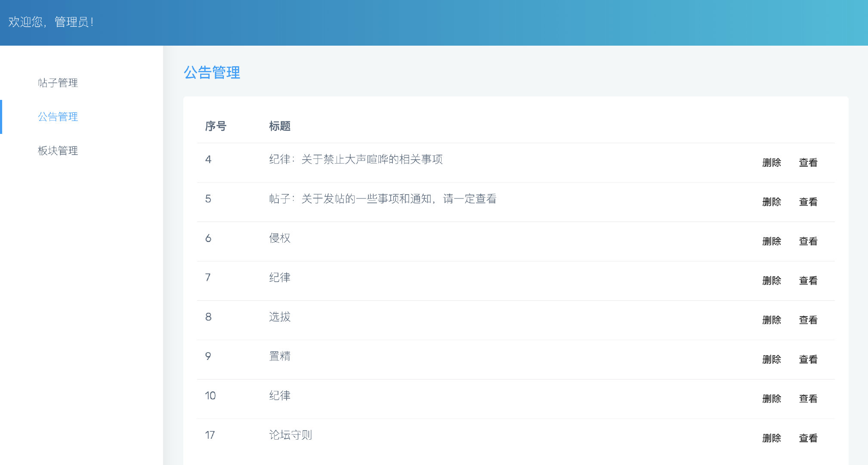Click 查看 in row number 7

(x=808, y=281)
